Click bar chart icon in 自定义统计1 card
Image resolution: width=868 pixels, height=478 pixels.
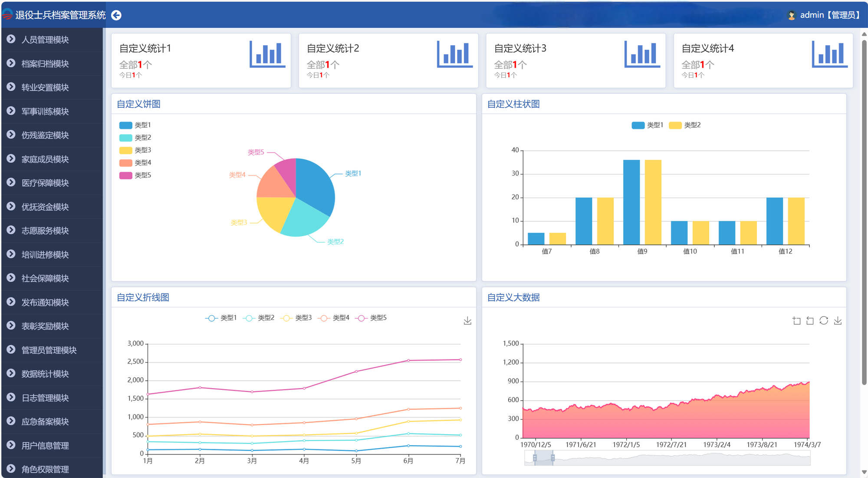[267, 54]
